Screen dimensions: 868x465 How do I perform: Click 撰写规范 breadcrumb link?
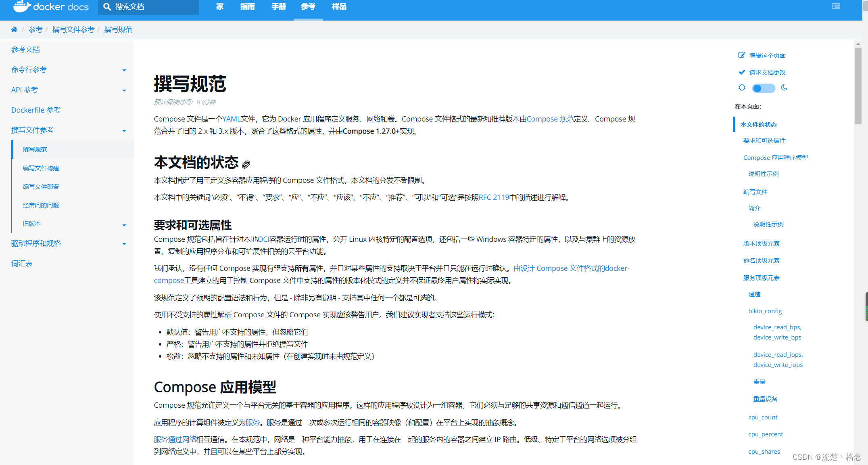click(x=118, y=30)
